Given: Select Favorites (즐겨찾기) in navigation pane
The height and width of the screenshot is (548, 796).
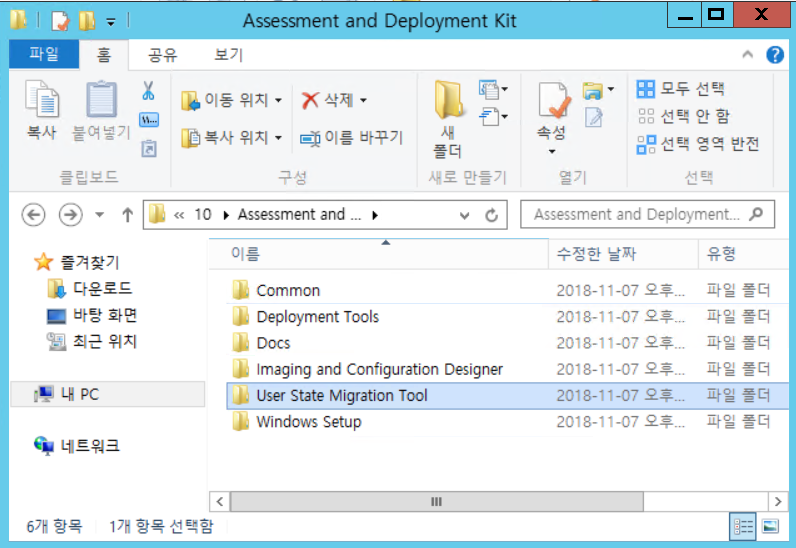Looking at the screenshot, I should (77, 262).
